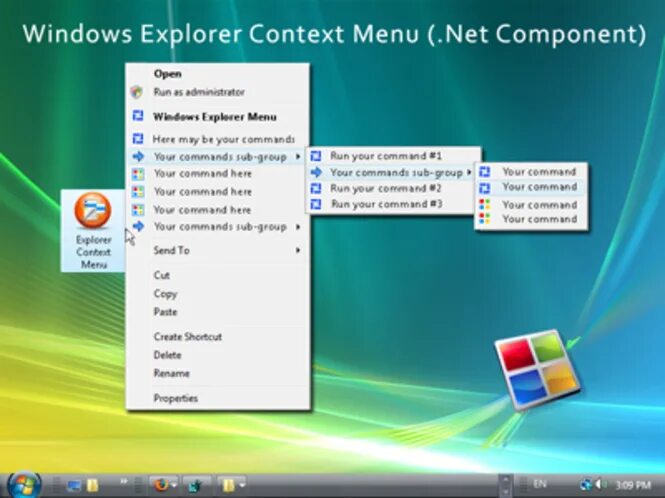Expand the Send To submenu arrow
This screenshot has width=665, height=498.
[x=298, y=250]
